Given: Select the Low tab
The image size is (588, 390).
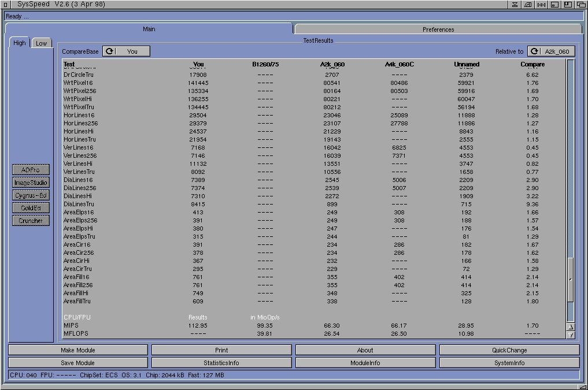Looking at the screenshot, I should (41, 43).
